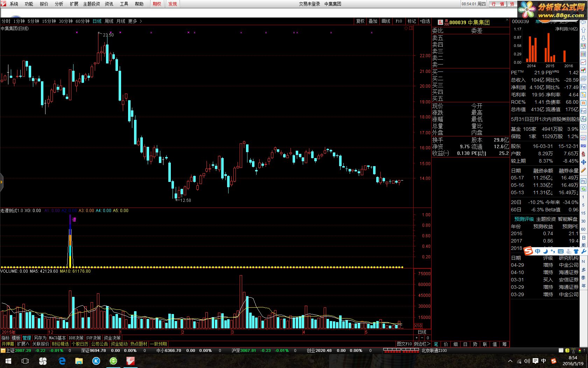Click the Sogou input method tray icon
The image size is (588, 368).
pos(553,361)
